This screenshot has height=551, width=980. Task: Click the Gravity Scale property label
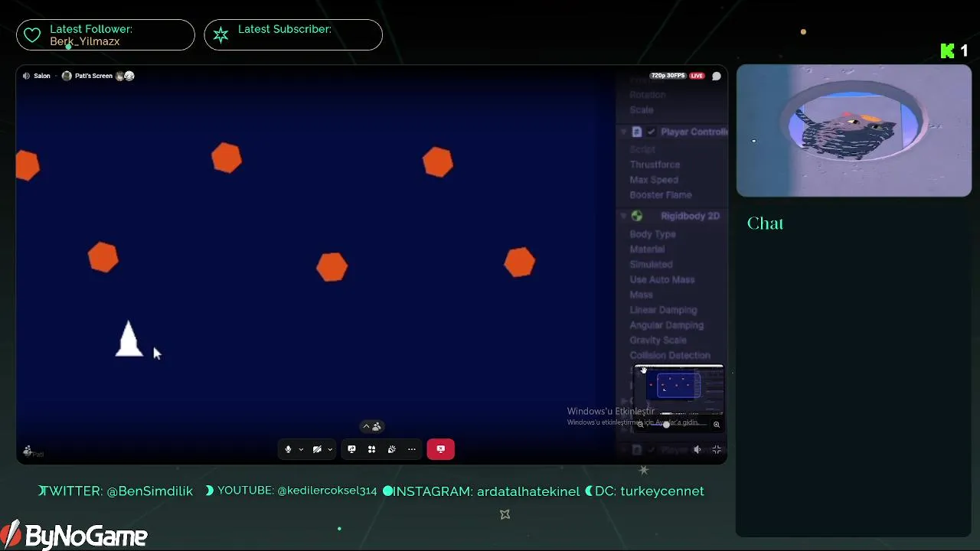coord(658,341)
